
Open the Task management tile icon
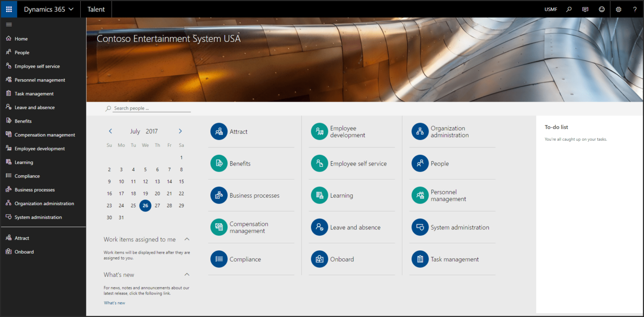[x=420, y=259]
